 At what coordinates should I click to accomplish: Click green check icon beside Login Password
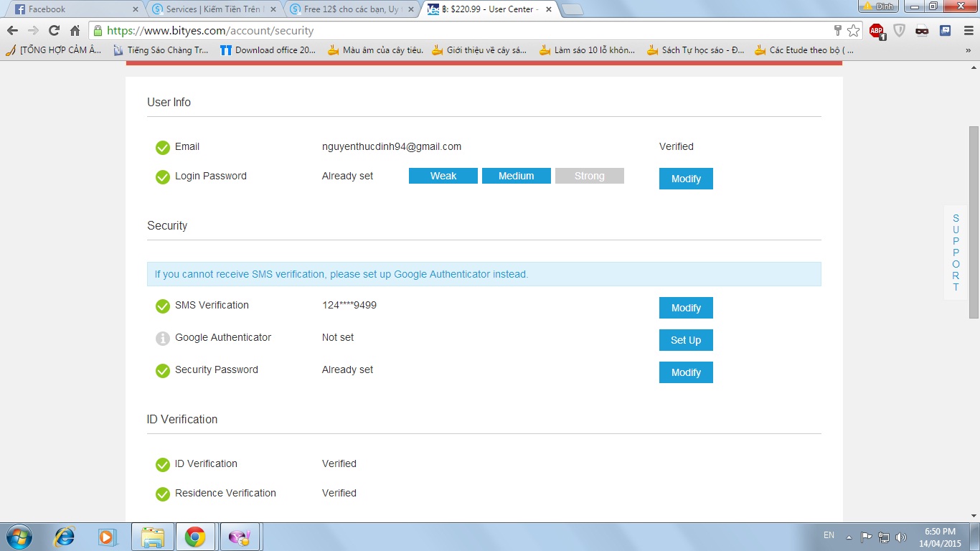point(163,176)
